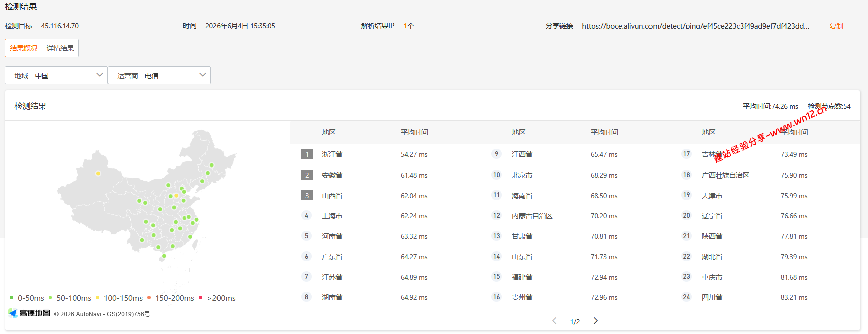This screenshot has width=868, height=334.
Task: Select the 浙江省 row name
Action: coord(332,154)
